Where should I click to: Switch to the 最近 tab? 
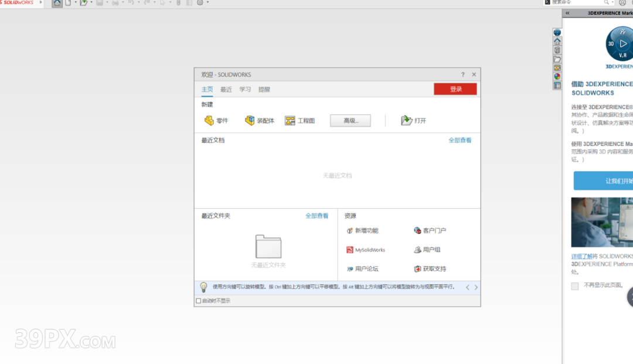226,90
